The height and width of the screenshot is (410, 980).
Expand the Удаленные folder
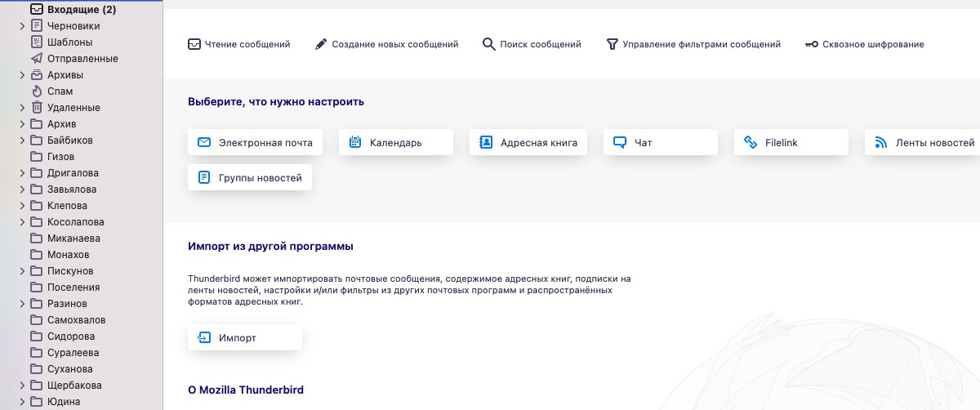[22, 108]
